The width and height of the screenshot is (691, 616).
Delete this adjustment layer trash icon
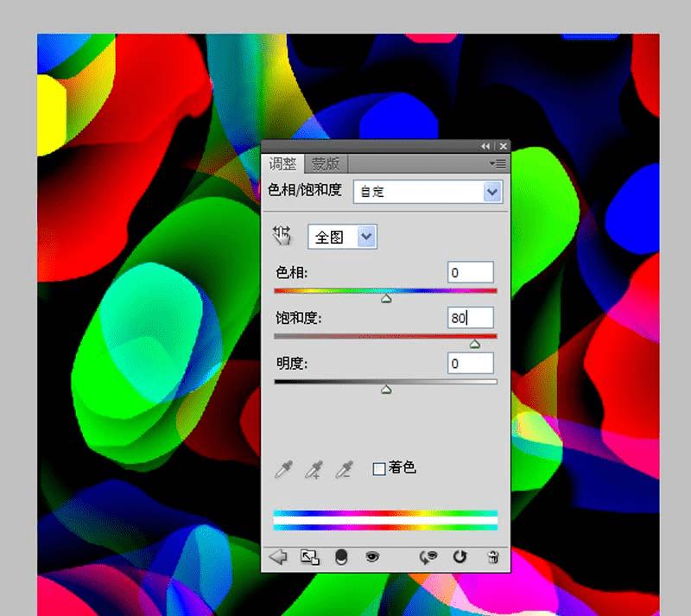tap(493, 557)
